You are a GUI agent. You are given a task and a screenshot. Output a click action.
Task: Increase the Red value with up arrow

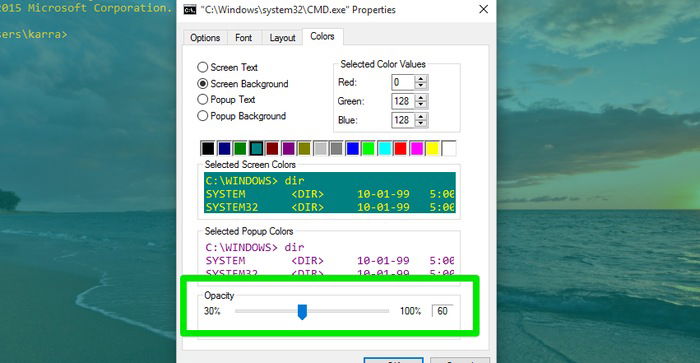421,79
